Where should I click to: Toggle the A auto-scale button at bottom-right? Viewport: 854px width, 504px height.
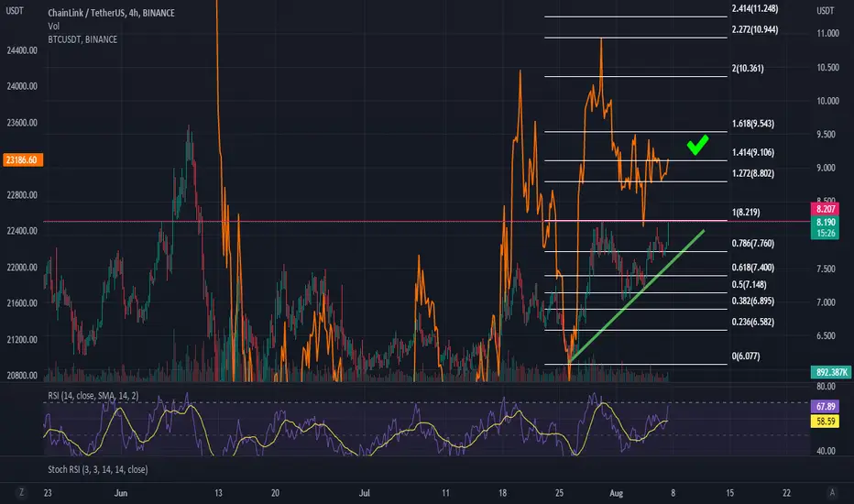click(x=832, y=493)
